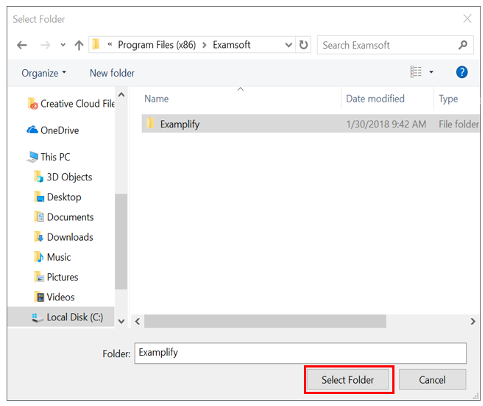483x406 pixels.
Task: Sort by the Type column header
Action: (448, 99)
